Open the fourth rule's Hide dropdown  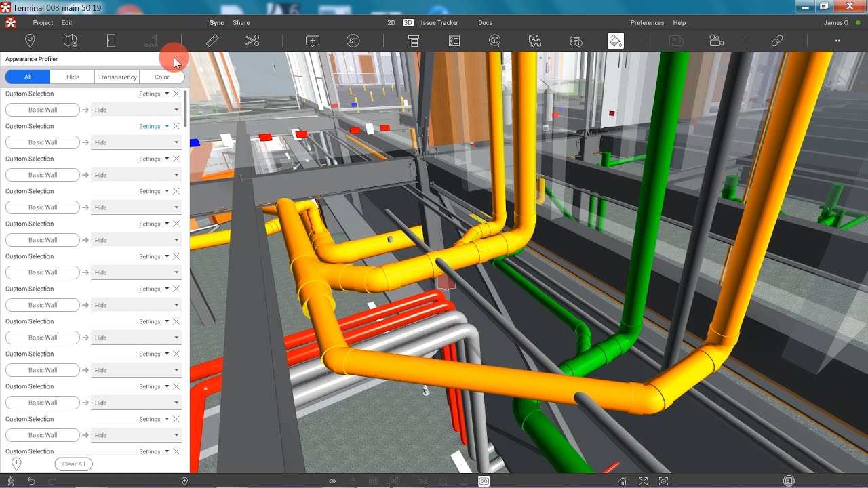click(136, 207)
